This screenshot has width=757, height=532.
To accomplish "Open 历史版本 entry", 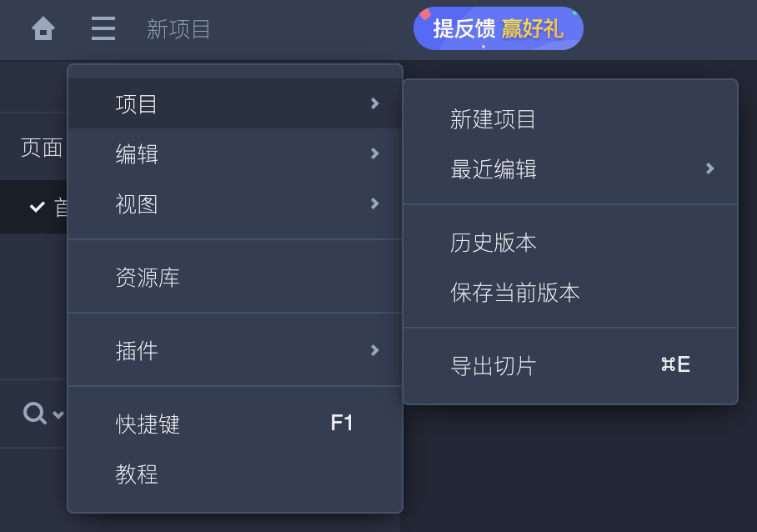I will pyautogui.click(x=570, y=243).
